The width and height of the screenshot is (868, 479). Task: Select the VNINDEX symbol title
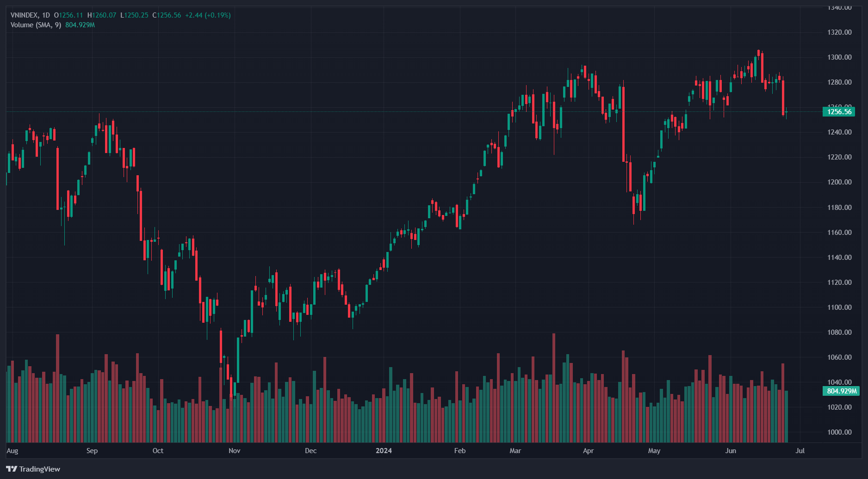pos(25,15)
